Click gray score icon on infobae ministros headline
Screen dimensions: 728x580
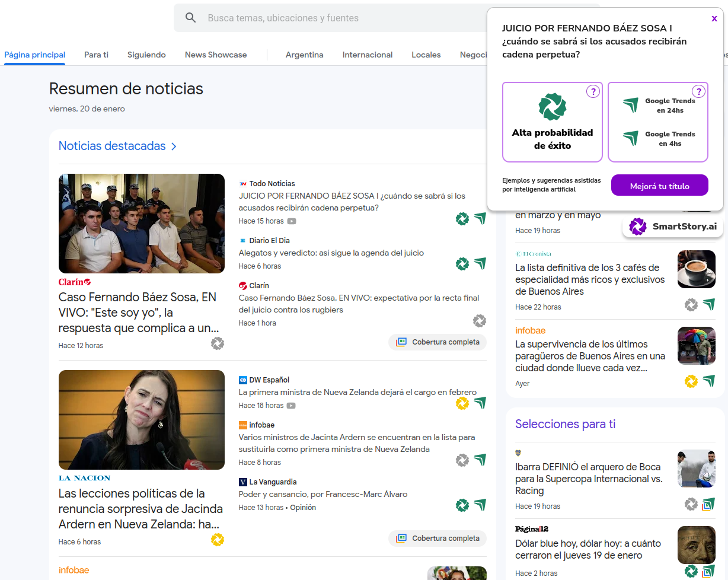pos(462,460)
